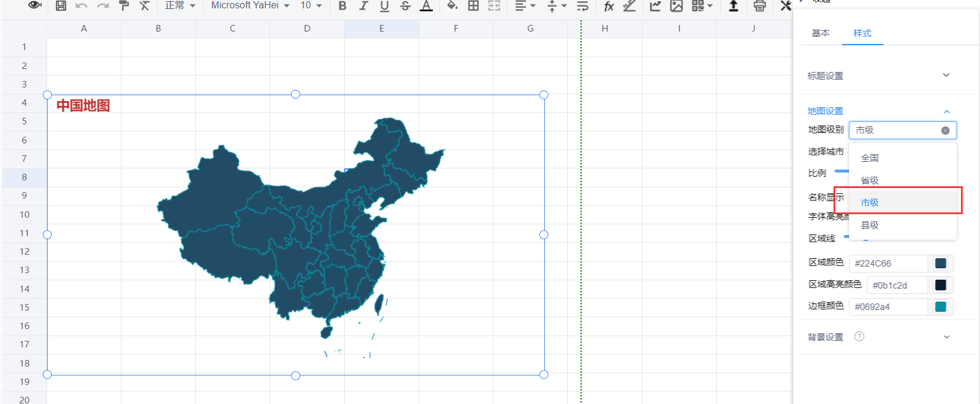Open the 正常 format dropdown

(x=180, y=5)
